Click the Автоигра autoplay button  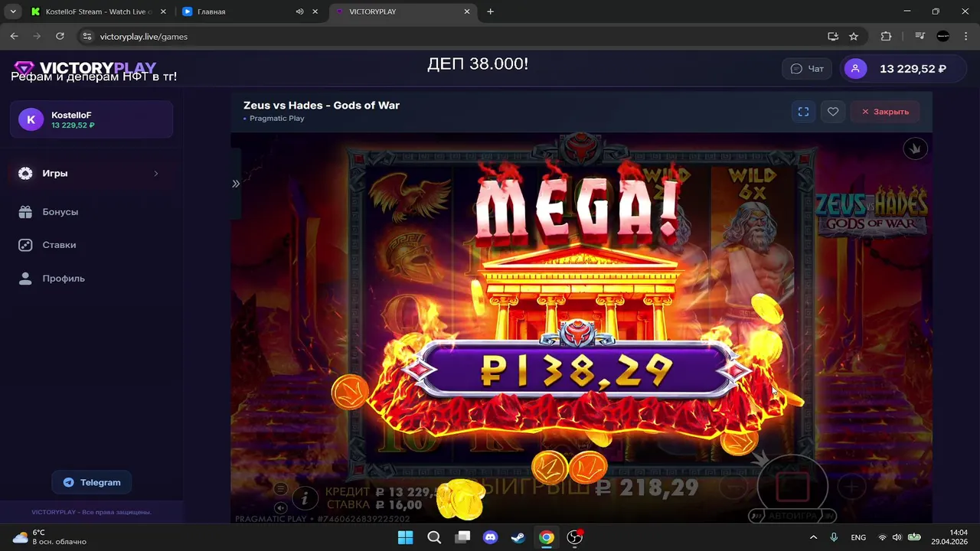792,516
